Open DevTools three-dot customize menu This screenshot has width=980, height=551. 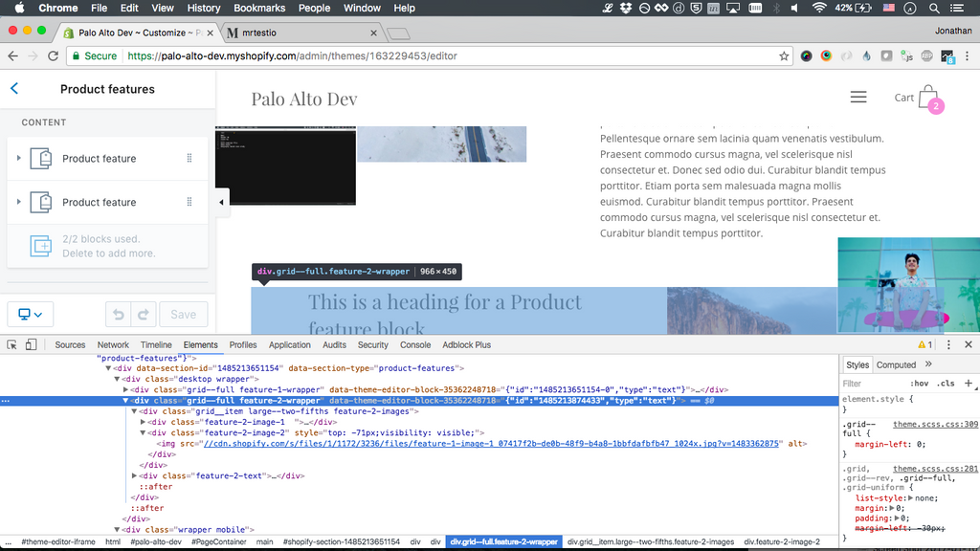click(x=948, y=344)
